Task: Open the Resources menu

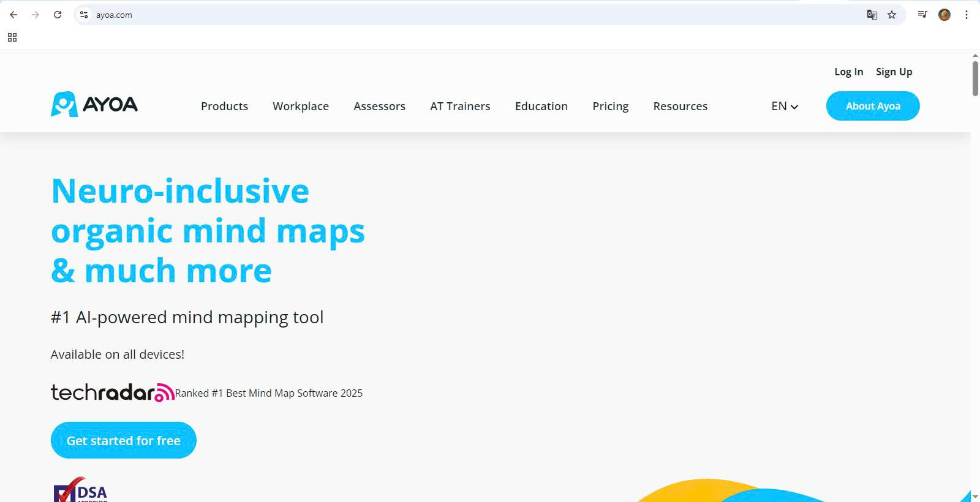Action: [x=680, y=106]
